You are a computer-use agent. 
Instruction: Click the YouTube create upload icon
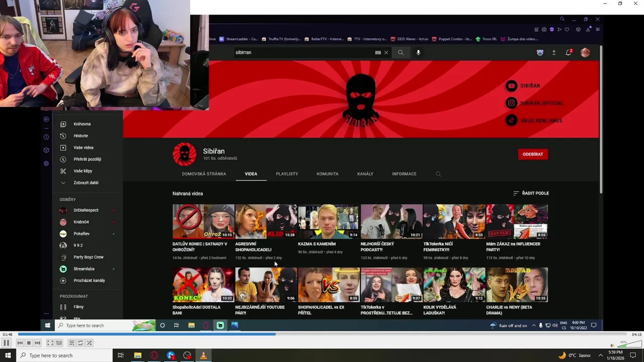554,52
